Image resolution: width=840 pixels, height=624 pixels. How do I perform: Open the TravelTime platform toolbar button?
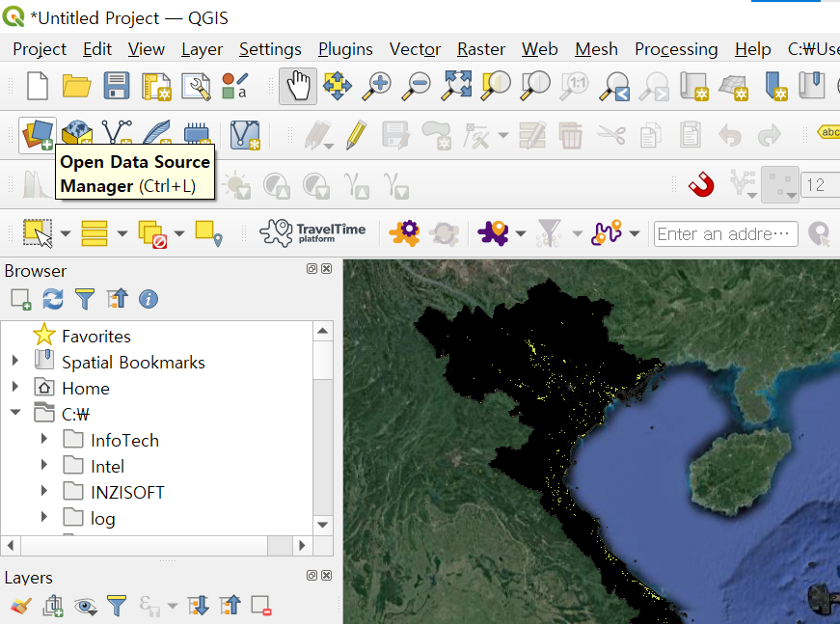(312, 233)
